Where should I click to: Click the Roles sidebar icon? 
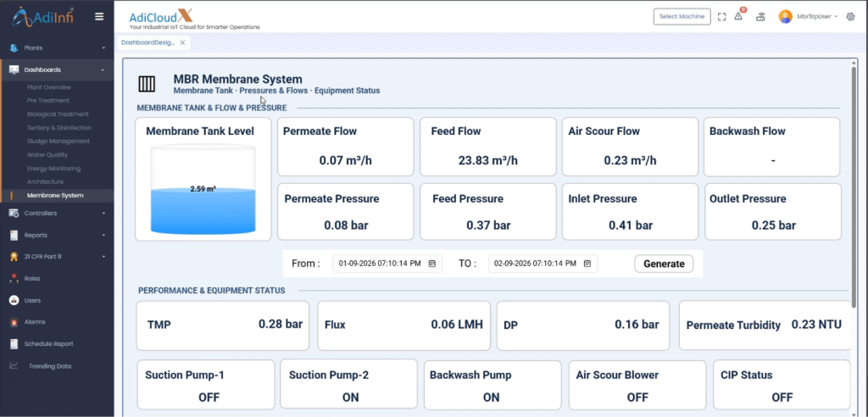14,279
